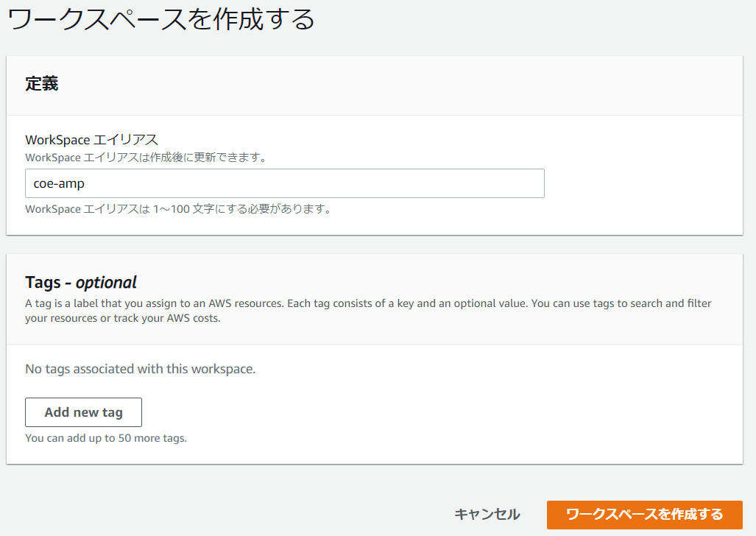This screenshot has height=536, width=756.
Task: Click the italic word optional in Tags heading
Action: tap(106, 283)
